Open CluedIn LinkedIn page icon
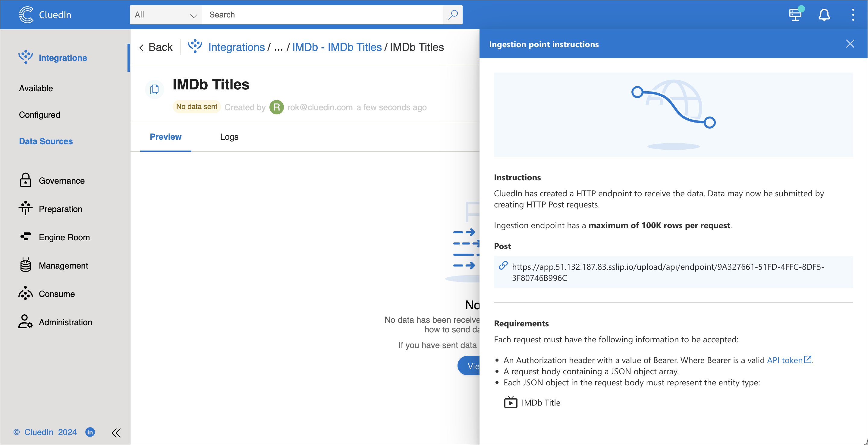 tap(90, 432)
